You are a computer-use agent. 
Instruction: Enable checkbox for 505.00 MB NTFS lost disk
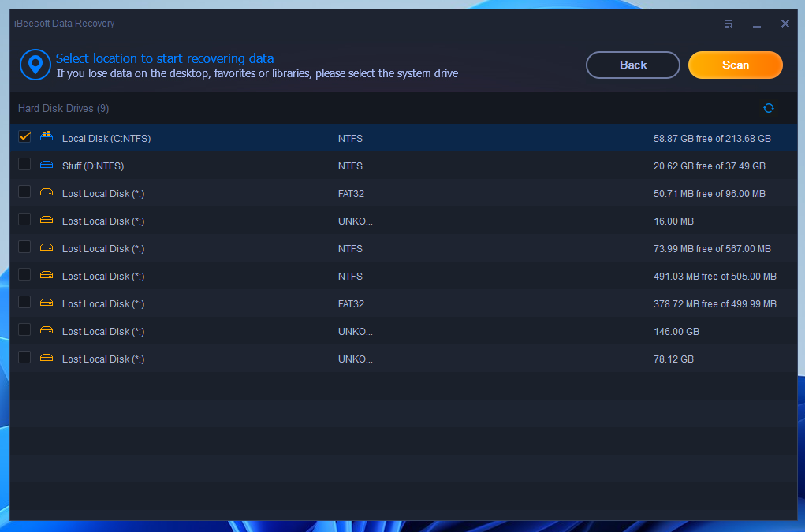click(24, 275)
